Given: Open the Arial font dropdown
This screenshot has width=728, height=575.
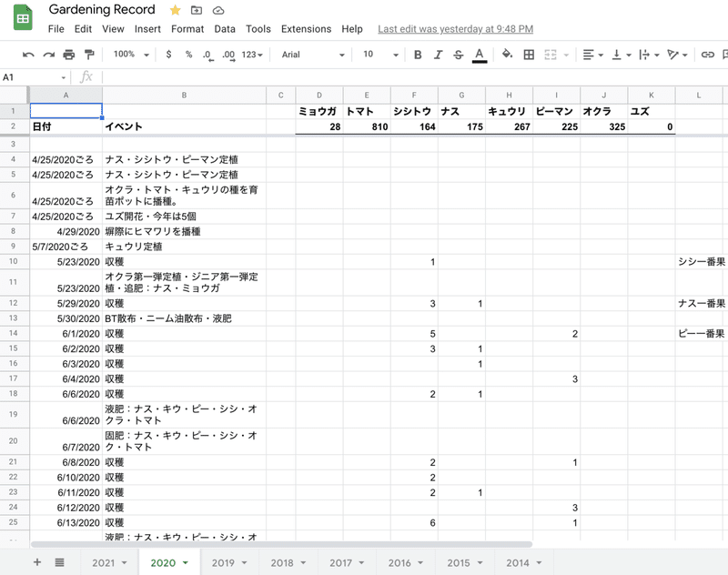Looking at the screenshot, I should (312, 55).
